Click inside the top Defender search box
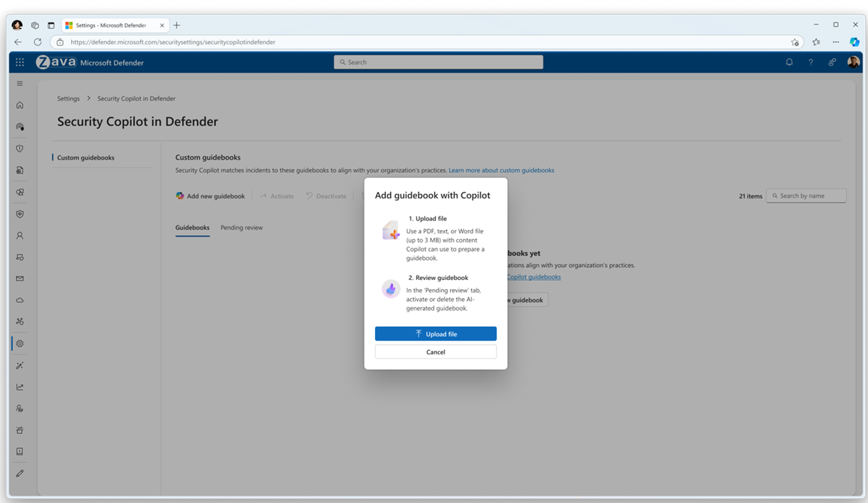This screenshot has width=868, height=503. click(x=438, y=62)
